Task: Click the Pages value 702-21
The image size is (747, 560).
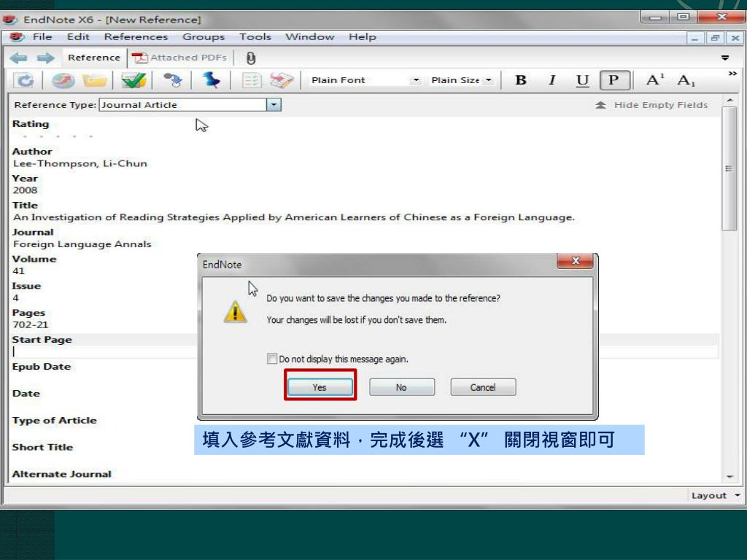Action: 31,324
